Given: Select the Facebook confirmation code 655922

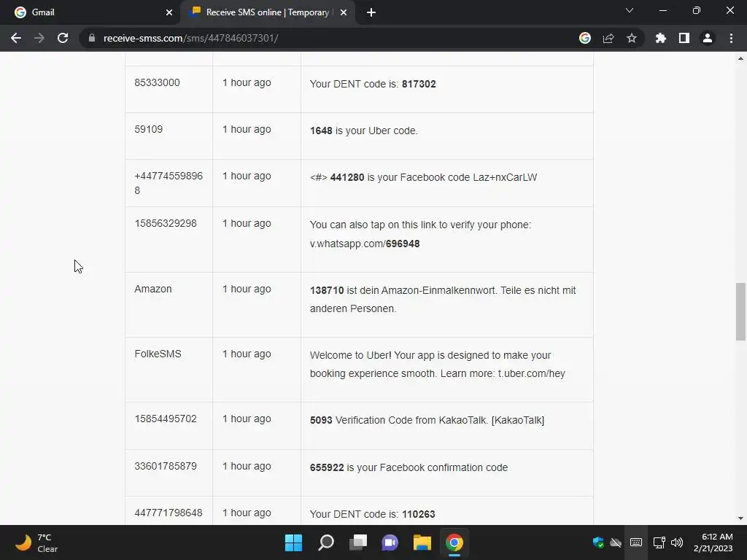Looking at the screenshot, I should [327, 467].
